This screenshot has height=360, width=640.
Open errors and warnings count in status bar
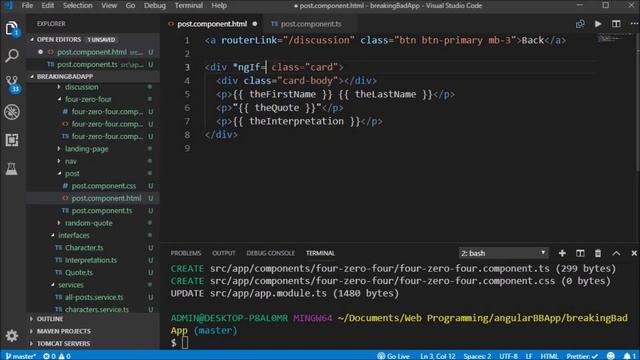(x=57, y=356)
